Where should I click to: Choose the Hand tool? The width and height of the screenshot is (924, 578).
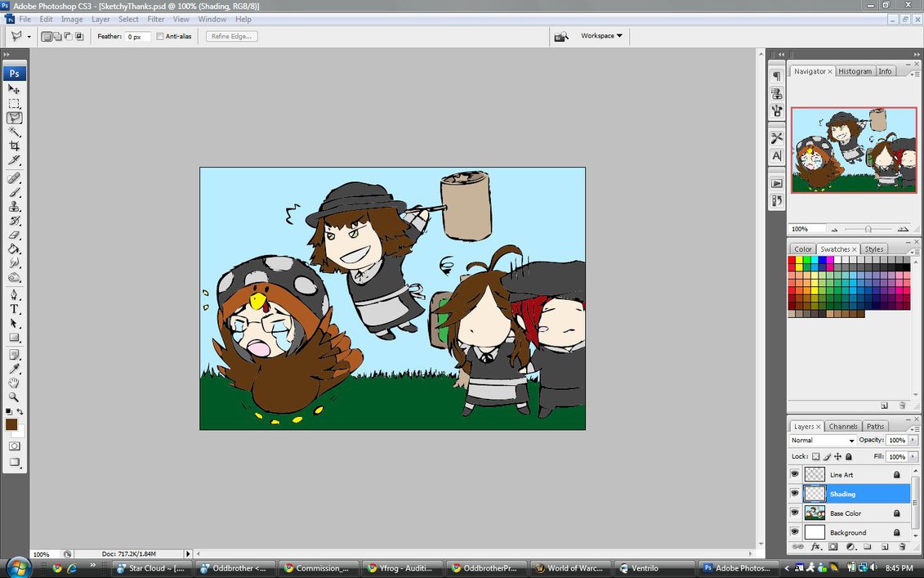14,383
